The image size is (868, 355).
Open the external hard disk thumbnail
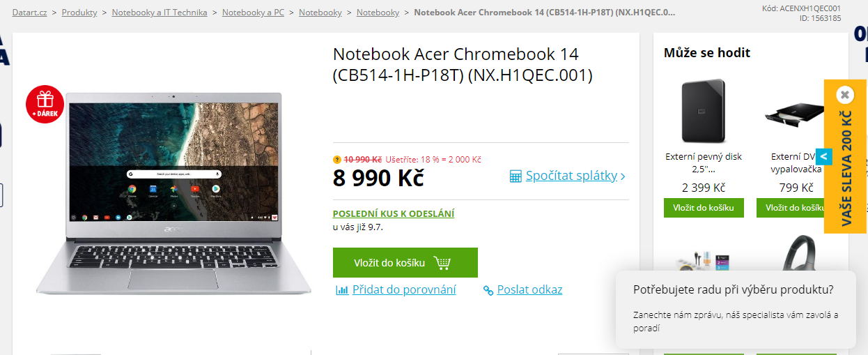click(704, 112)
